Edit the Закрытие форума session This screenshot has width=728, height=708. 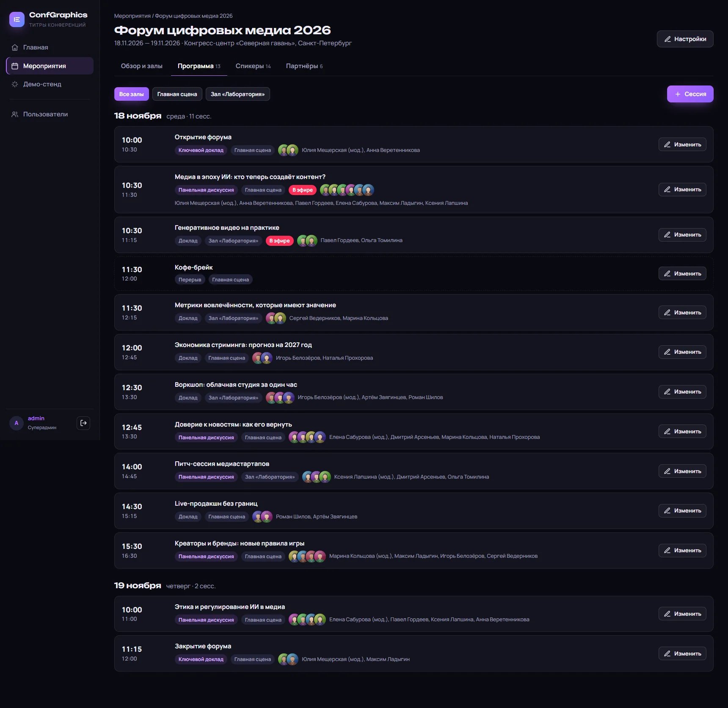(x=682, y=653)
